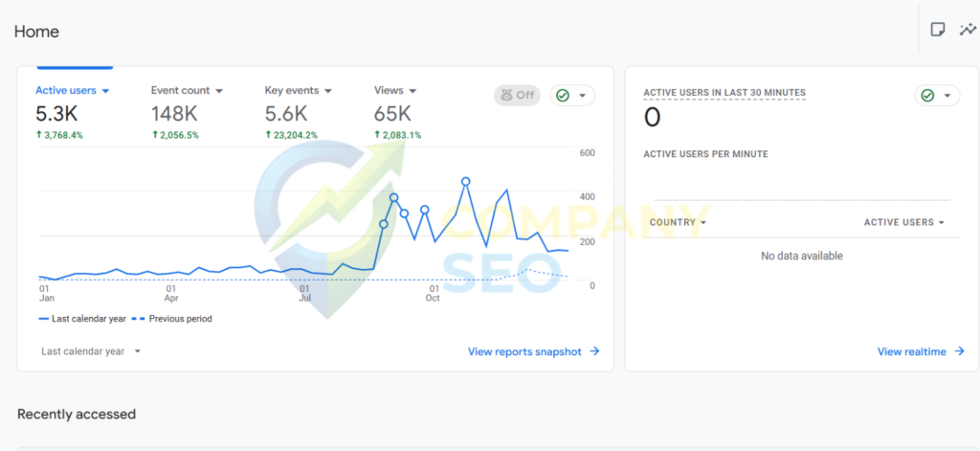Viewport: 980px width, 451px height.
Task: Click the Previous period legend entry
Action: coord(173,319)
